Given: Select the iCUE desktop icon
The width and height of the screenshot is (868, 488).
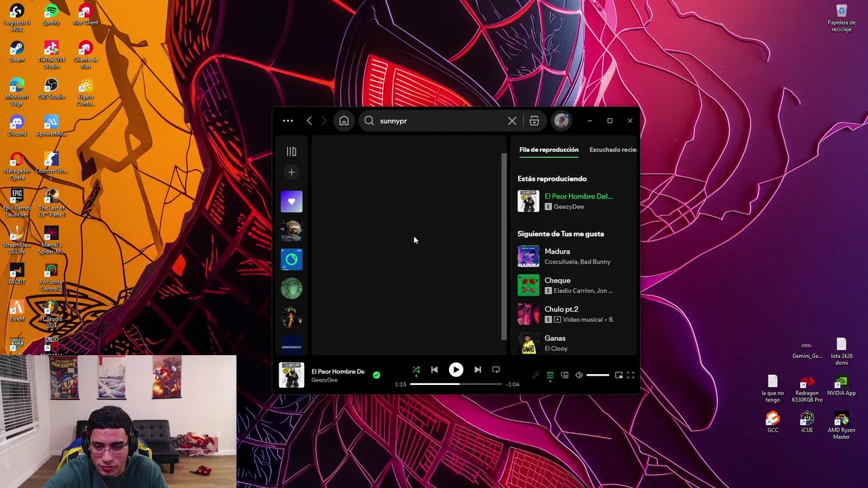Looking at the screenshot, I should pos(807,422).
